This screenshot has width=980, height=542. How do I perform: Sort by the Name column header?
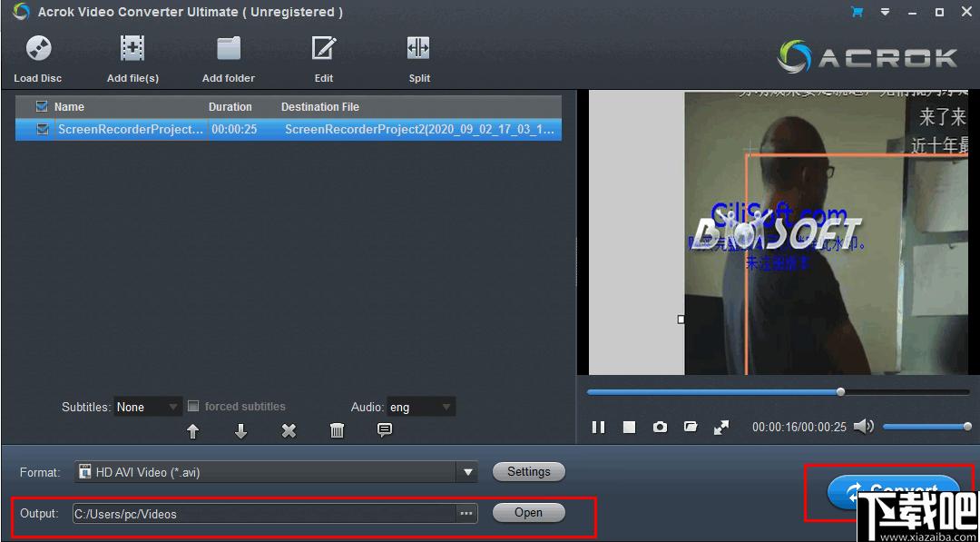click(x=69, y=107)
